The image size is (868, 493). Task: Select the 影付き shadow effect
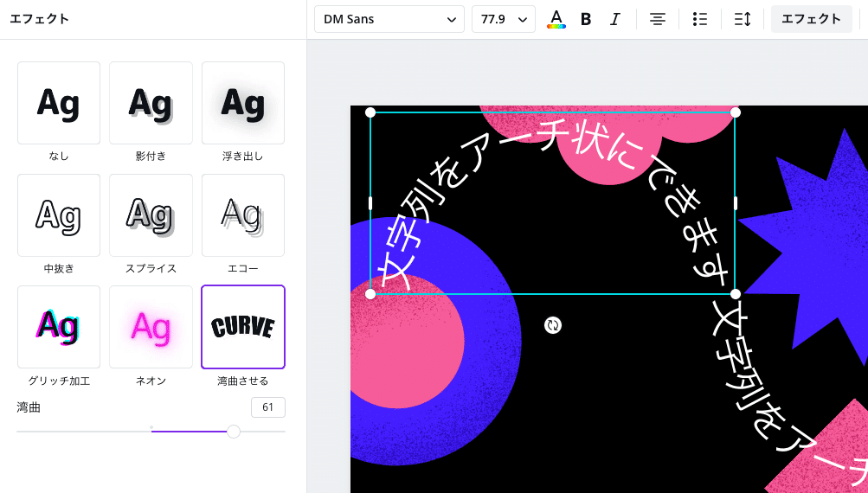151,103
